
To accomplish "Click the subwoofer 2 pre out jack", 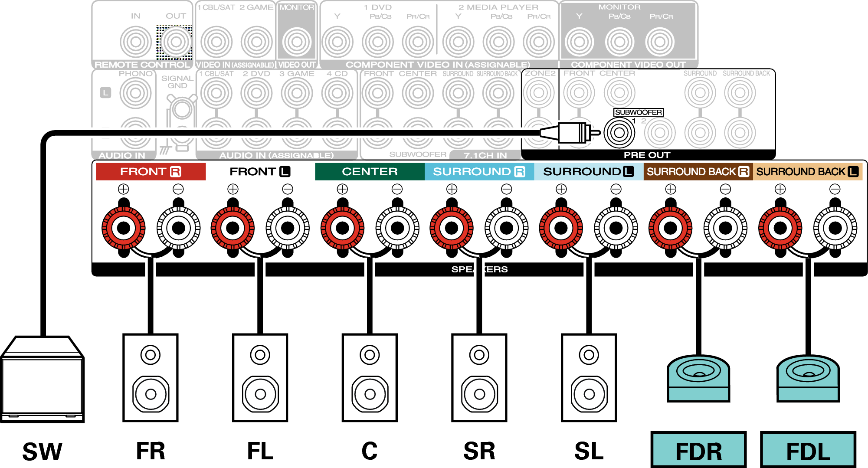I will [x=659, y=132].
